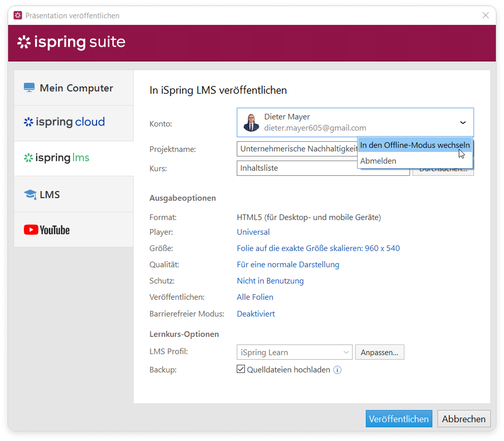504x441 pixels.
Task: Click the YouTube logo icon
Action: pos(31,230)
